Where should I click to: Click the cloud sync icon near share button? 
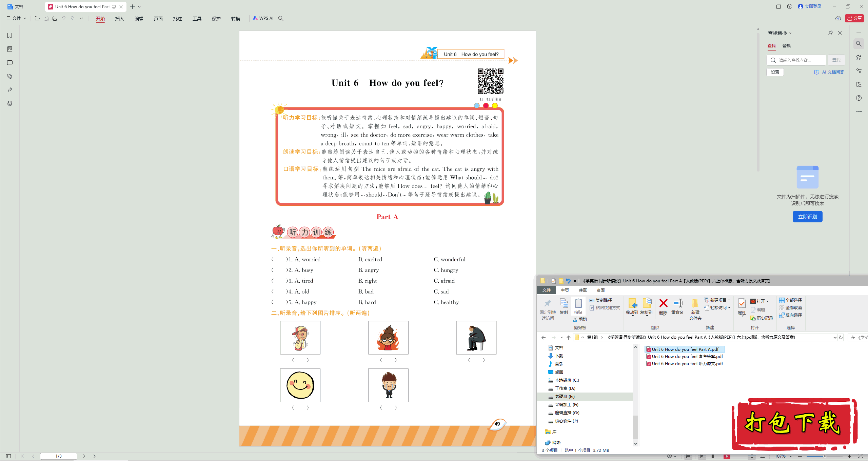click(838, 18)
